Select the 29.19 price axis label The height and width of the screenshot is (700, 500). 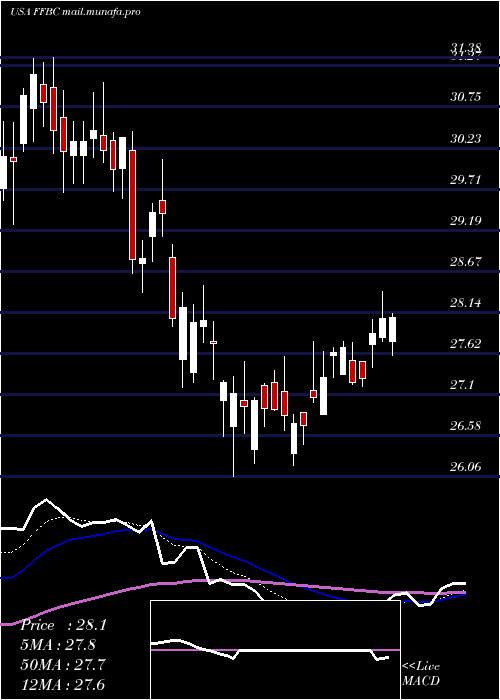[x=466, y=221]
